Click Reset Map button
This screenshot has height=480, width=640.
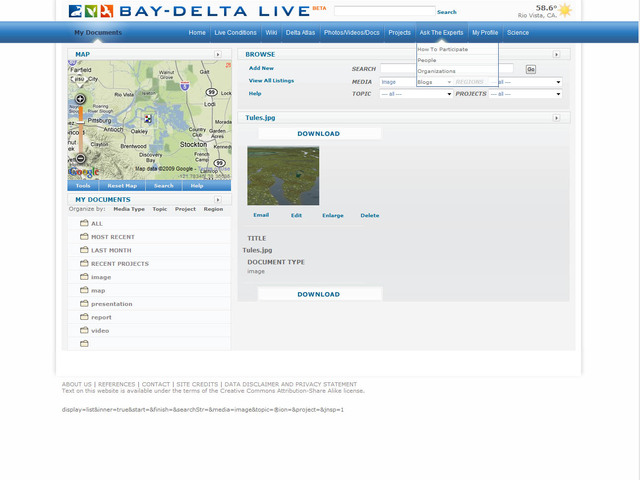pyautogui.click(x=122, y=186)
